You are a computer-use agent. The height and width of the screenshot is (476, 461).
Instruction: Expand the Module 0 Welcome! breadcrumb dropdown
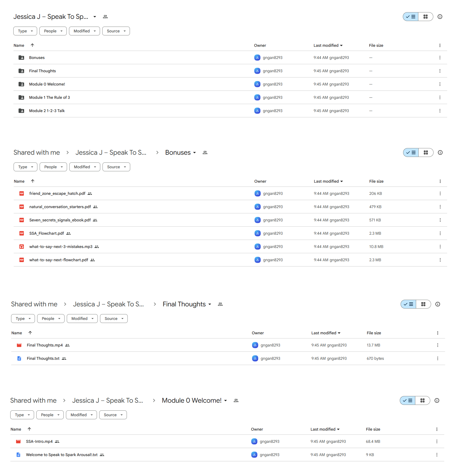coord(226,400)
